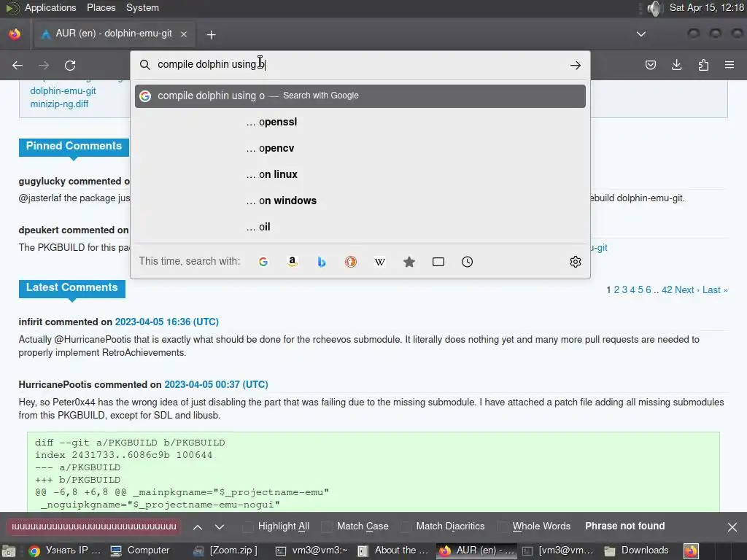Image resolution: width=747 pixels, height=560 pixels.
Task: Open the minizip-ng.diff link
Action: pos(59,104)
